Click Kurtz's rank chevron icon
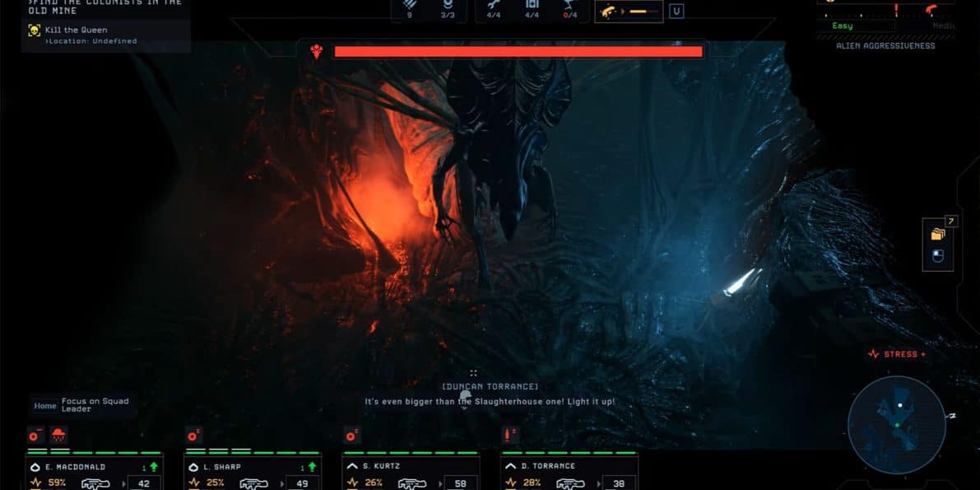This screenshot has height=490, width=980. (x=352, y=466)
